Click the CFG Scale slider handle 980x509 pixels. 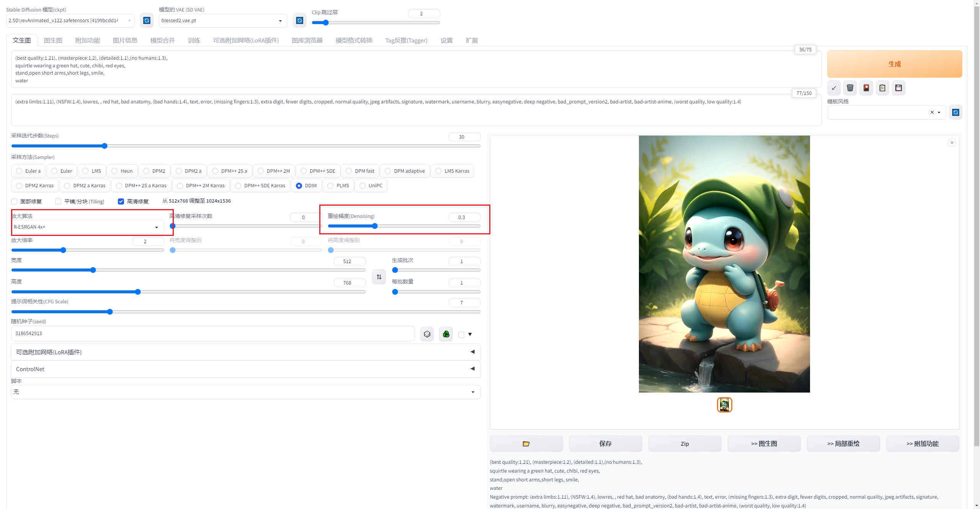(x=110, y=312)
